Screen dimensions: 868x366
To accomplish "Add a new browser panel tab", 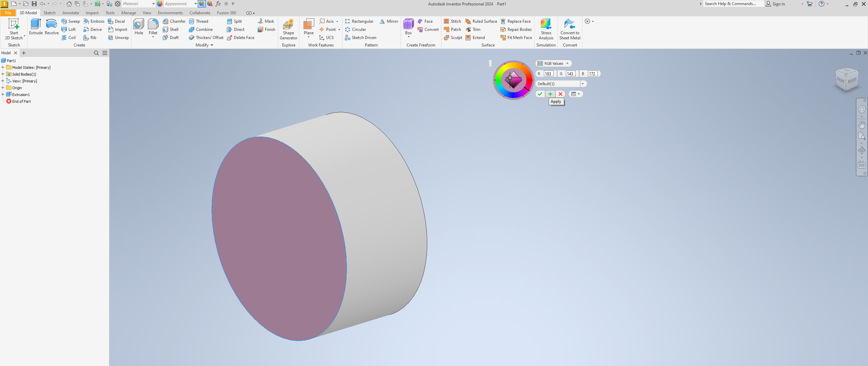I will (24, 53).
